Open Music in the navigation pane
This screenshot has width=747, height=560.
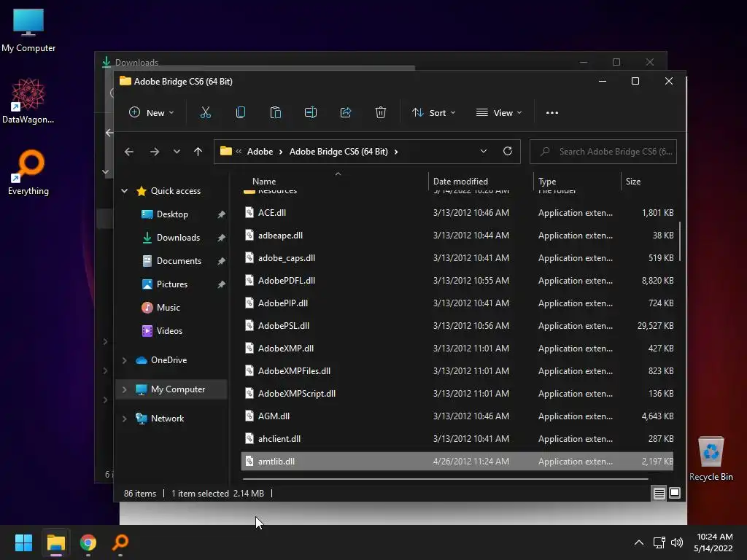pos(169,308)
